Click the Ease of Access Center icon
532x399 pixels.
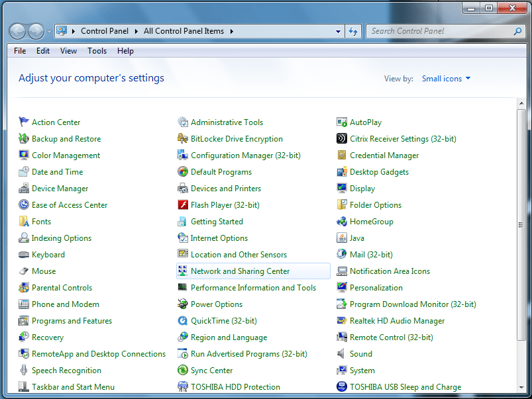tap(24, 204)
